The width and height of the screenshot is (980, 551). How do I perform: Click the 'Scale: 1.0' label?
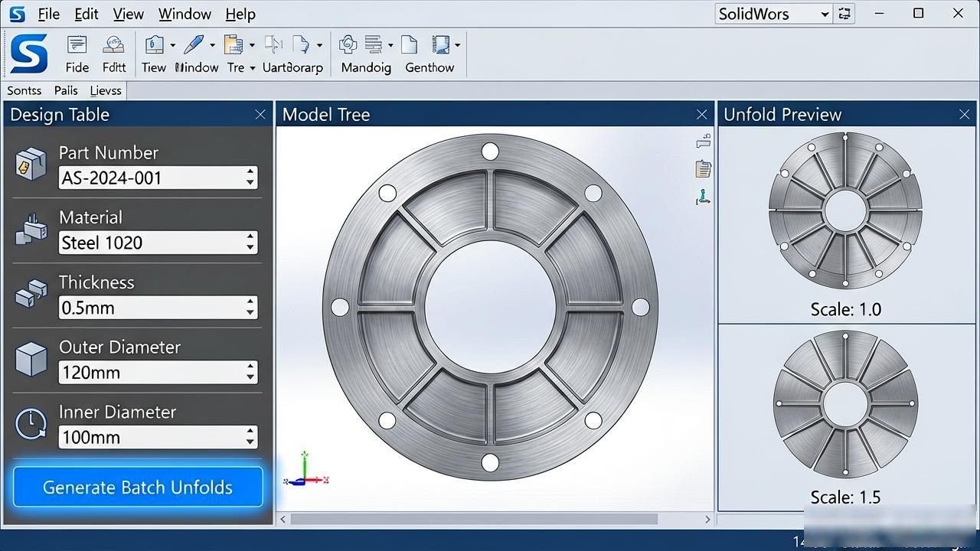click(845, 310)
